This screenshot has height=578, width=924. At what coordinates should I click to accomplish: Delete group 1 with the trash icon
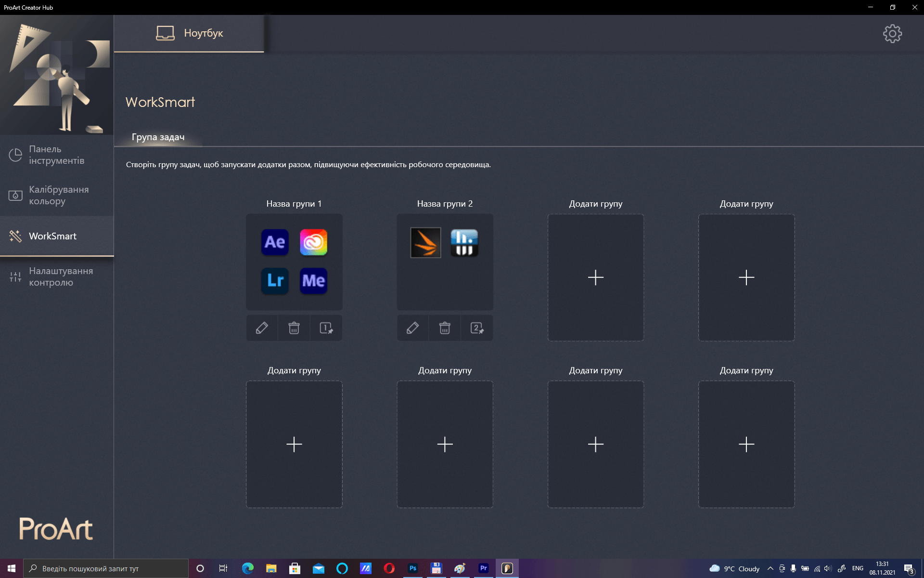click(x=294, y=328)
